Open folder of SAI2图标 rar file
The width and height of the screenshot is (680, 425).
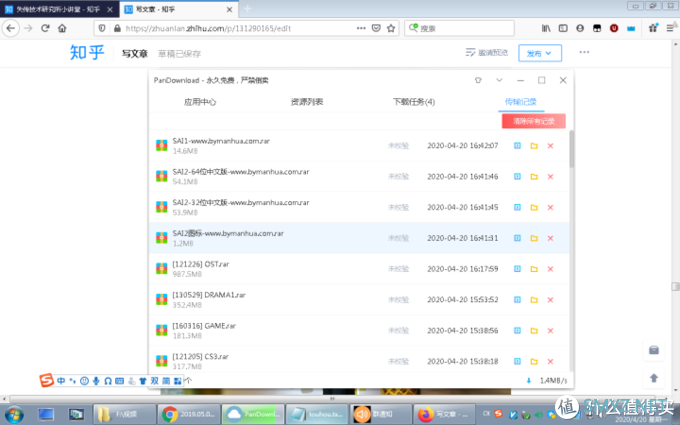click(x=534, y=238)
